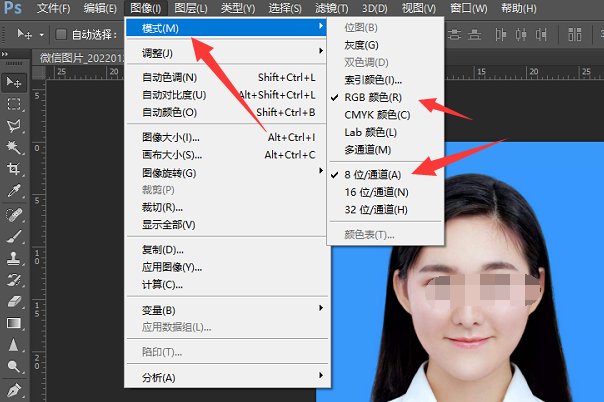This screenshot has width=604, height=402.
Task: Expand the 变量(B) submenu
Action: pos(226,310)
